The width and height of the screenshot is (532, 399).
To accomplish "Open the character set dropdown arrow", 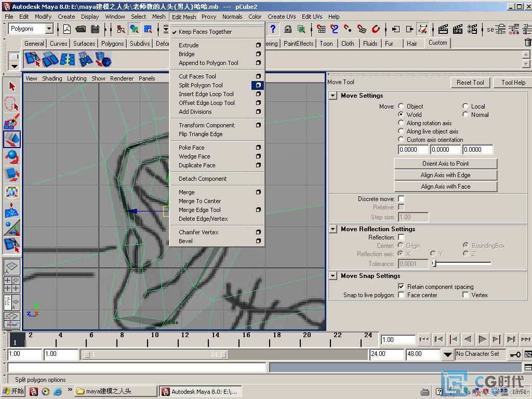I will (x=448, y=354).
